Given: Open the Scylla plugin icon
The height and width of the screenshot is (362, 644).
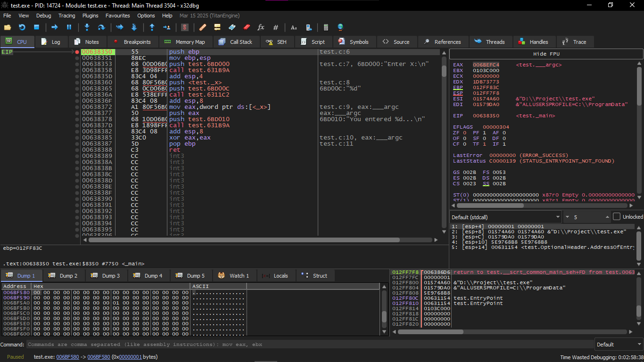Looking at the screenshot, I should point(185,27).
